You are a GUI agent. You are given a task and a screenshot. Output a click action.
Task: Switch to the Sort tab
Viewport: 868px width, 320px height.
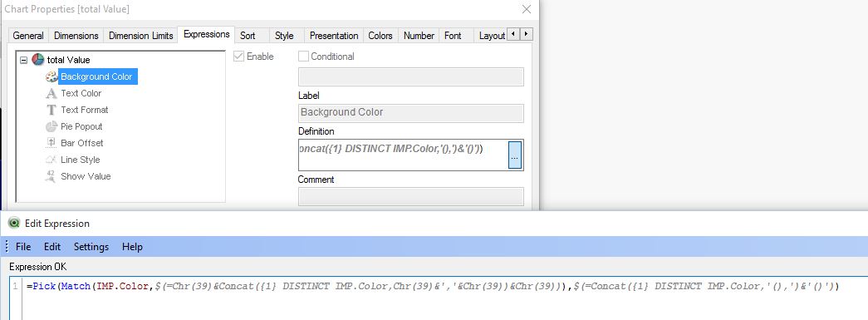click(x=248, y=36)
